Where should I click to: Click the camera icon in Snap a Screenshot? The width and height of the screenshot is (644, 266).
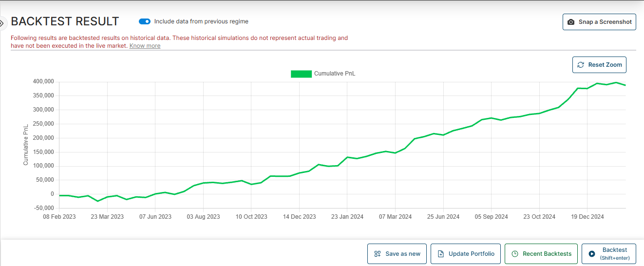point(571,22)
